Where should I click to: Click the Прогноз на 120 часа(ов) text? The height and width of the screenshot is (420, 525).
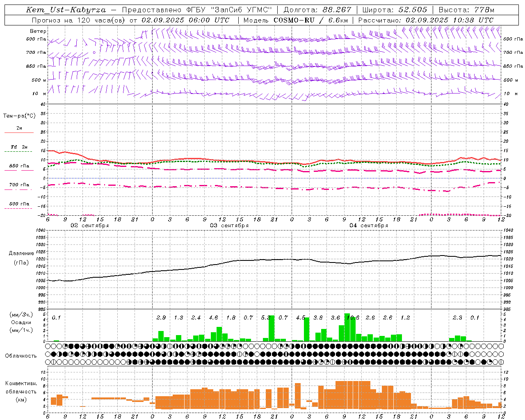pos(79,20)
